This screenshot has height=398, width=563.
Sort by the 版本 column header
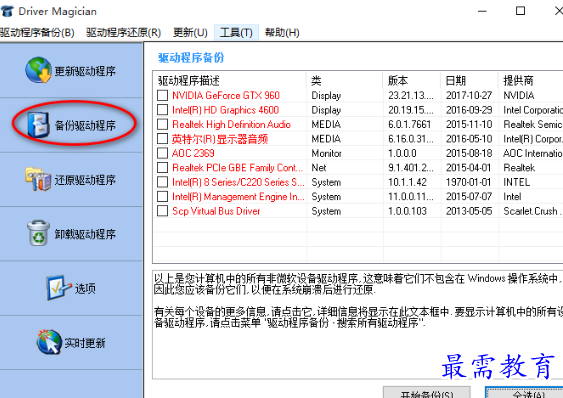click(412, 80)
